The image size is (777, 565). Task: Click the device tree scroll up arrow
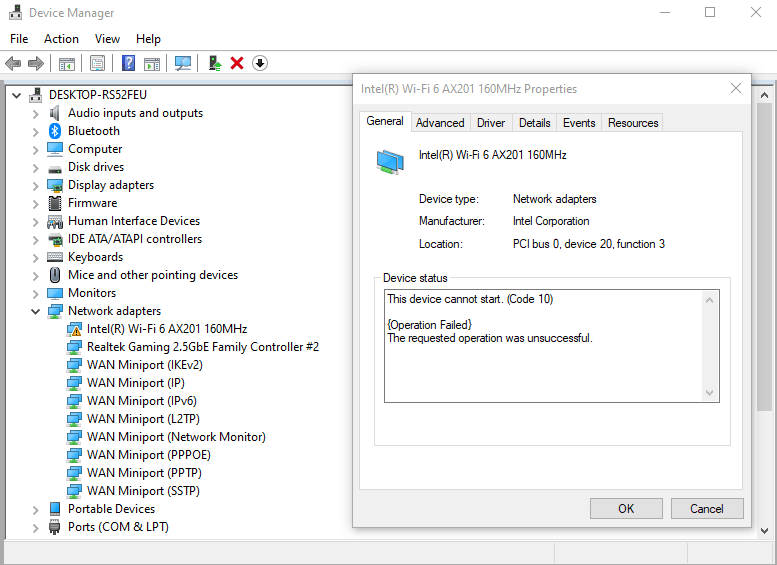[764, 95]
